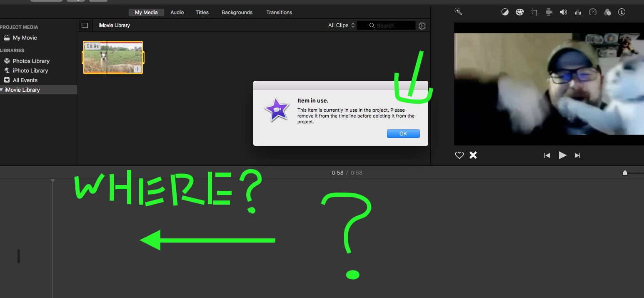Skip to next clip in viewer
The width and height of the screenshot is (644, 298).
tap(577, 155)
